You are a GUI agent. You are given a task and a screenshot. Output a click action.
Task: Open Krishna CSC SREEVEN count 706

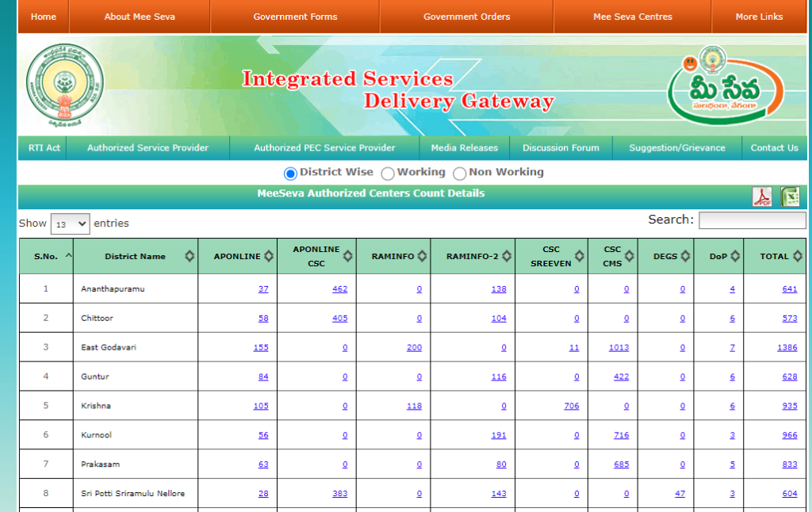click(x=572, y=406)
